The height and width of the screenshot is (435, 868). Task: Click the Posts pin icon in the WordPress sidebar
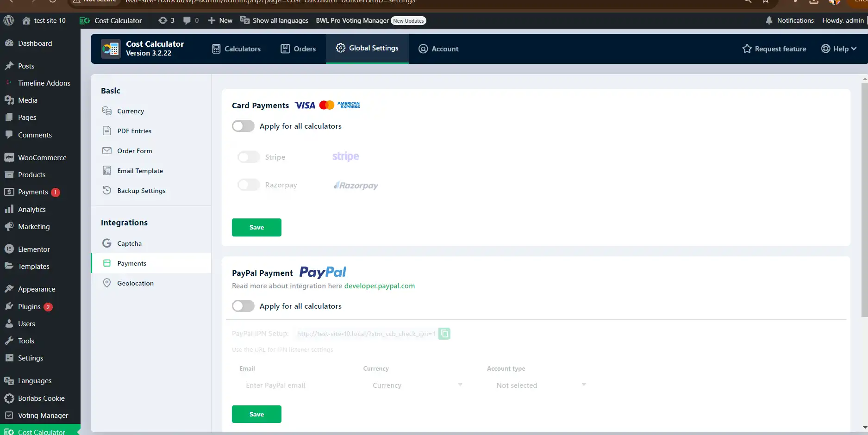pos(9,66)
